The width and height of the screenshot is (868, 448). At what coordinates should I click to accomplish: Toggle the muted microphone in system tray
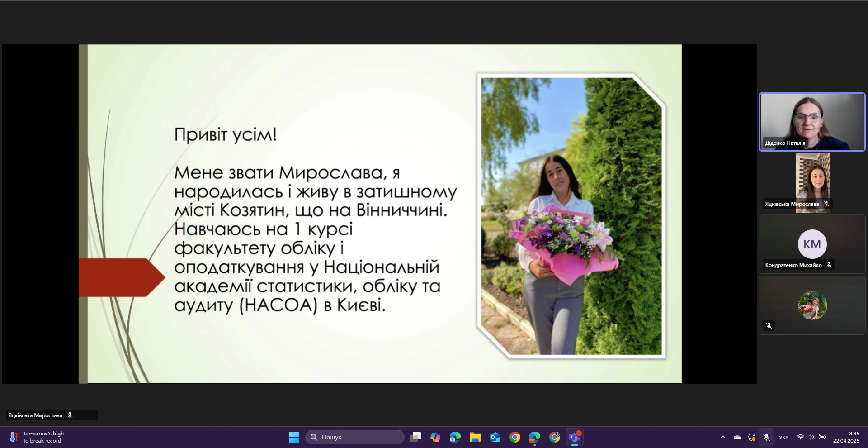pos(766,437)
